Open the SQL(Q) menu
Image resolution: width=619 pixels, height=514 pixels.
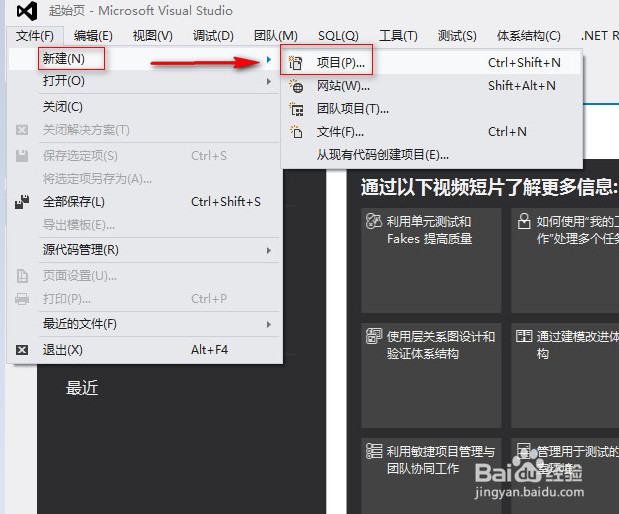338,36
